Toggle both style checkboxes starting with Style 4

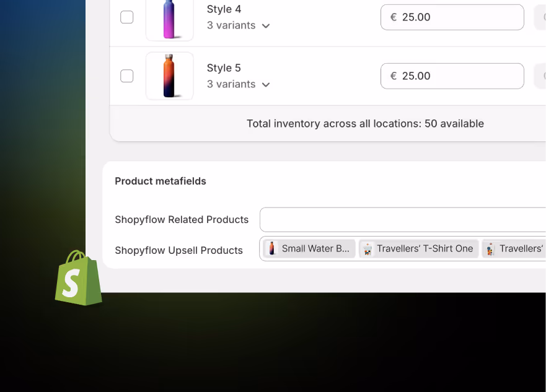click(127, 17)
